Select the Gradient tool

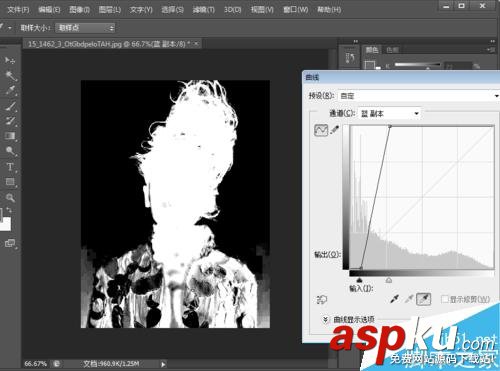point(10,136)
